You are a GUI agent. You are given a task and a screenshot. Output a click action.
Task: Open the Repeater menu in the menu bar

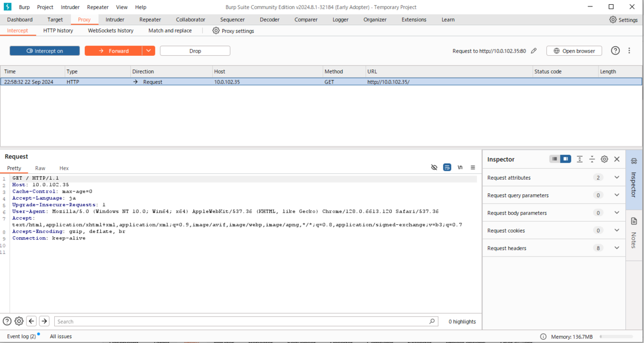[97, 8]
